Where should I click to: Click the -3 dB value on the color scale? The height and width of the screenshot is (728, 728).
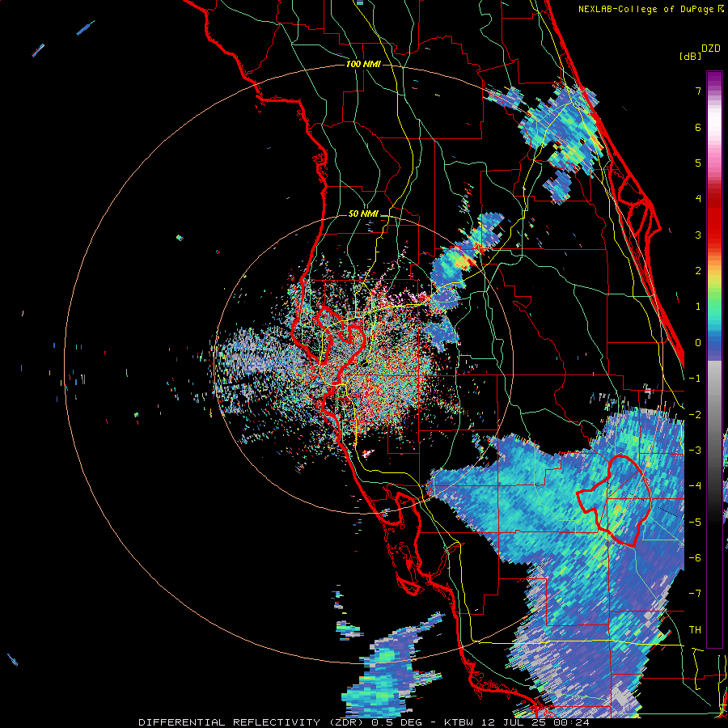pyautogui.click(x=695, y=451)
